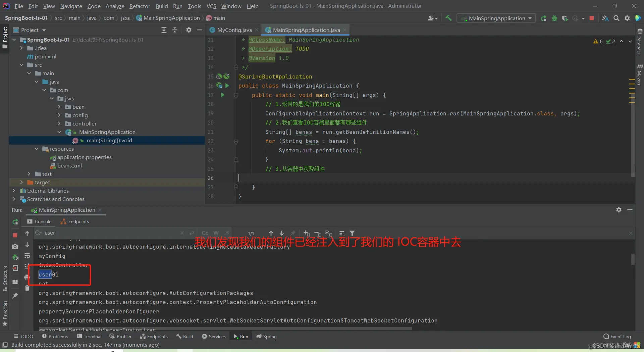Screen dimensions: 644x352
Task: Rerun MainSpringApplication in Run panel
Action: pos(15,222)
